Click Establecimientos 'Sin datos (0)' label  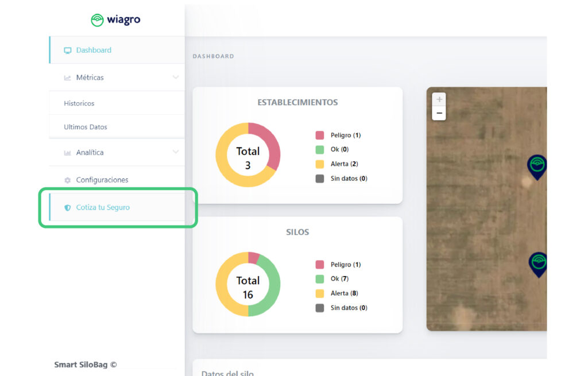(x=349, y=179)
